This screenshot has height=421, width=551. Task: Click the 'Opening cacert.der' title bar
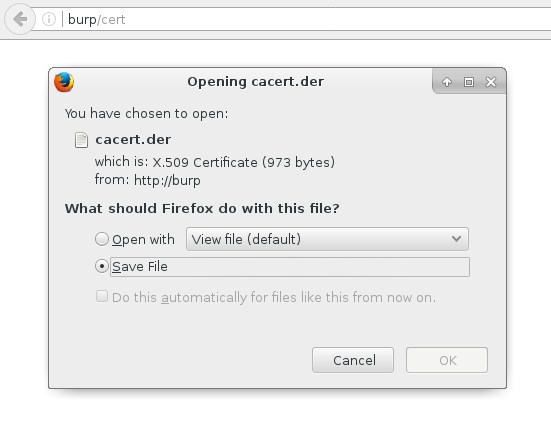tap(255, 82)
